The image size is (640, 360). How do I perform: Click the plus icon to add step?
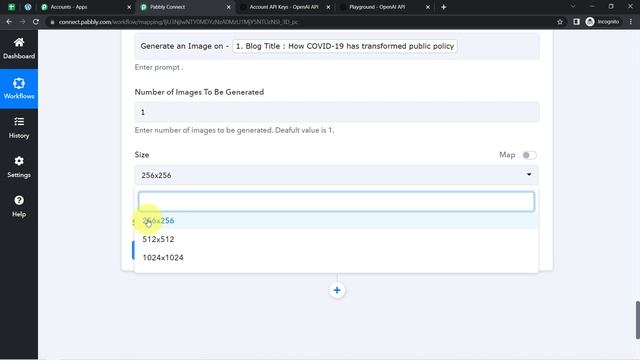pyautogui.click(x=337, y=290)
